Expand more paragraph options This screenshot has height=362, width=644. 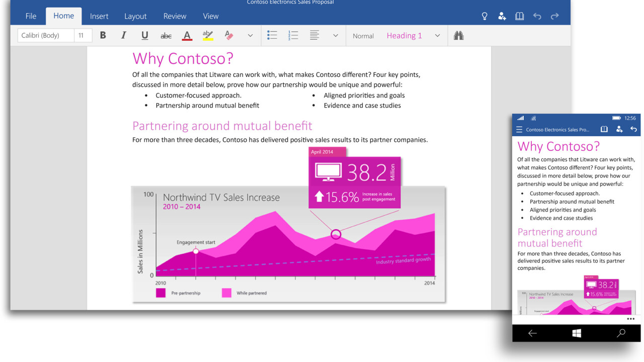click(x=336, y=36)
